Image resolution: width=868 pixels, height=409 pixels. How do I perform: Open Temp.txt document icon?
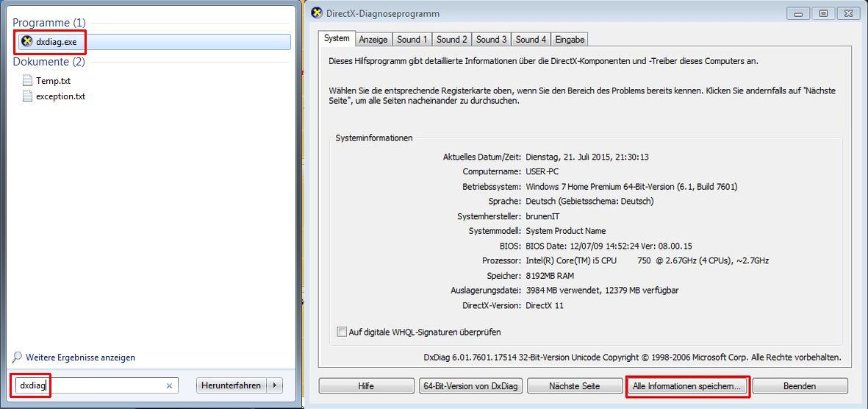point(27,80)
